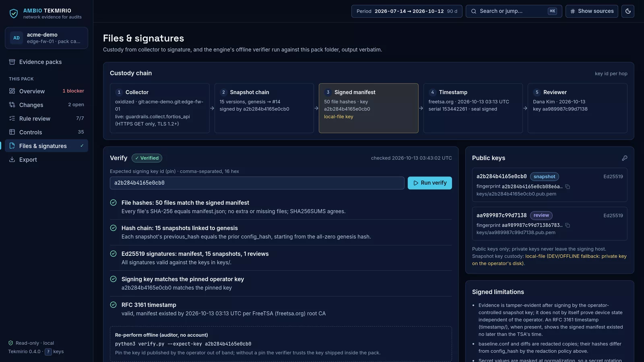
Task: Click the Show sources button
Action: [x=592, y=11]
